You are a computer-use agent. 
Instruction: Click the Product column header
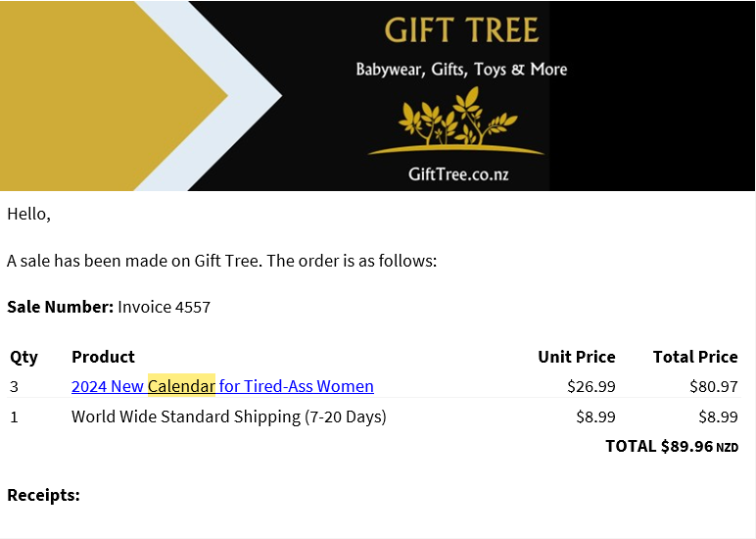103,357
